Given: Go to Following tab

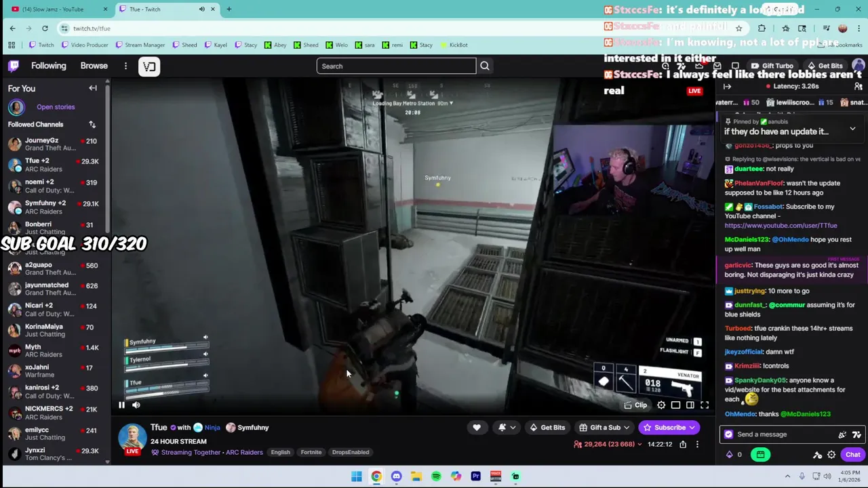Looking at the screenshot, I should tap(49, 66).
